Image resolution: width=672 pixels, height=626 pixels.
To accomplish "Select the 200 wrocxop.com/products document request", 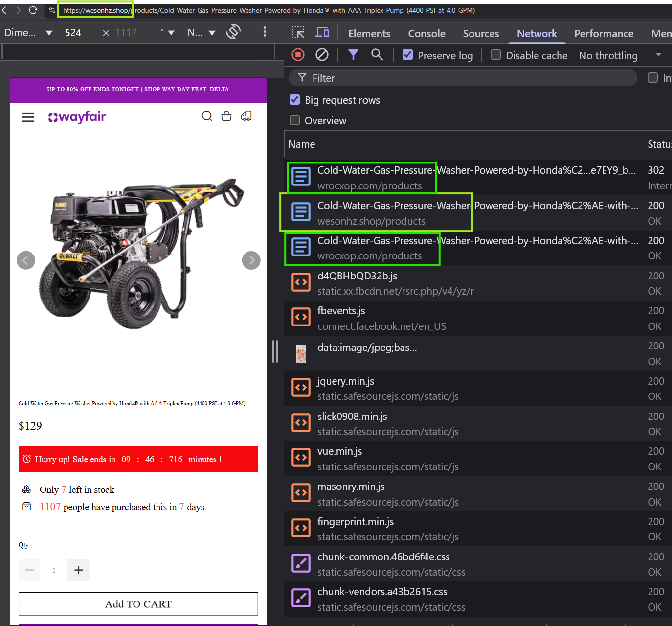I will [464, 248].
